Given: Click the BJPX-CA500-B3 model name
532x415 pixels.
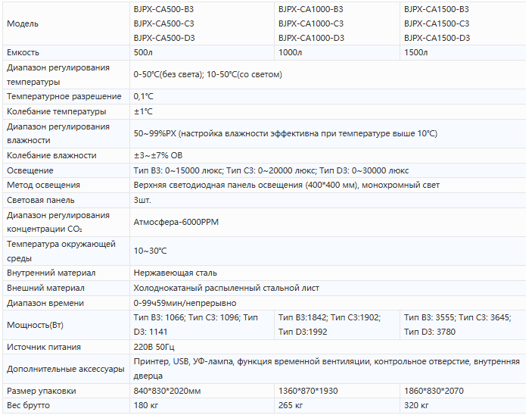Looking at the screenshot, I should pos(164,9).
